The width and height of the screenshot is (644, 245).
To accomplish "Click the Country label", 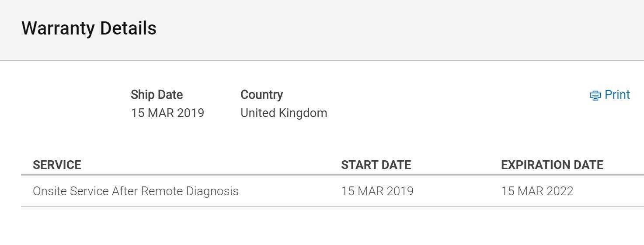I will 261,95.
